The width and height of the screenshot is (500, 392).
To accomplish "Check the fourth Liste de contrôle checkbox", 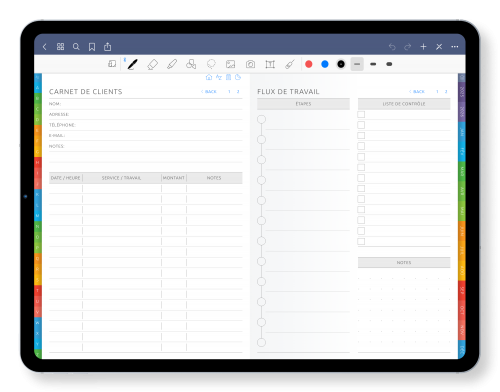I will 361,146.
